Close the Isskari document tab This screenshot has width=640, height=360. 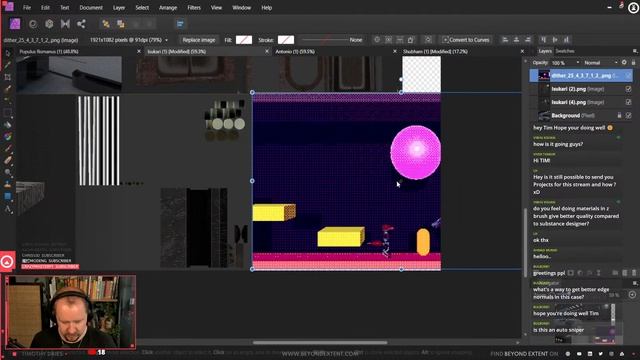click(267, 52)
